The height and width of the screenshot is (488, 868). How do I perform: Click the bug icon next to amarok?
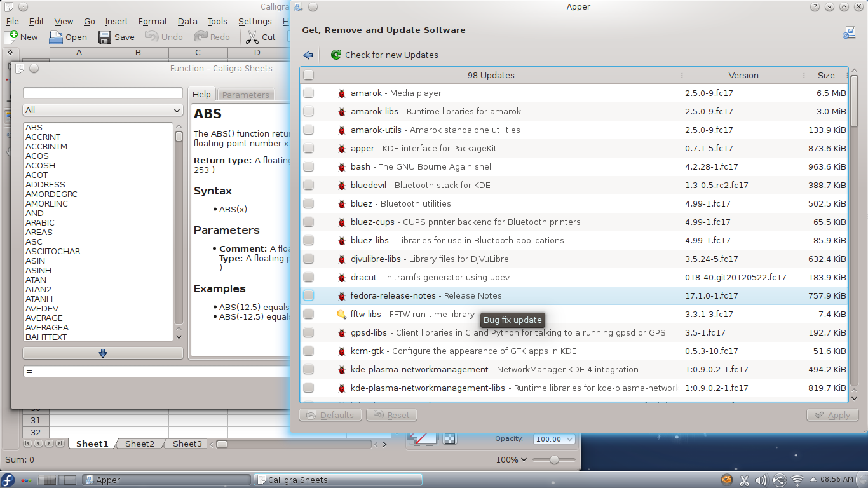(x=342, y=93)
